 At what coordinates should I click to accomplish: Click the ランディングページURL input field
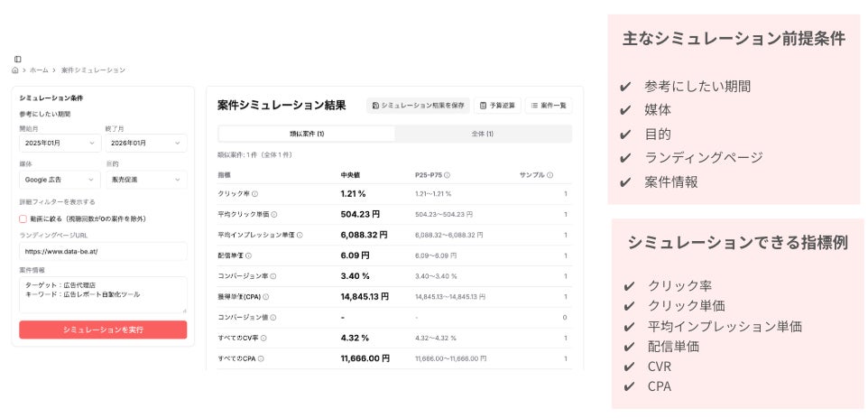(x=103, y=251)
